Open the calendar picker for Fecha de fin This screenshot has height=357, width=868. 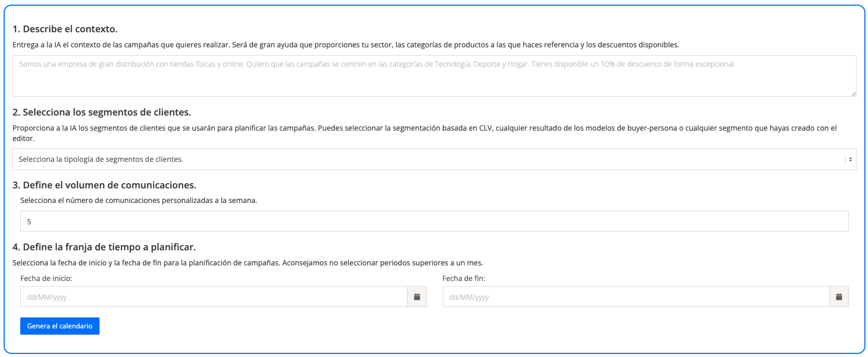(x=839, y=297)
